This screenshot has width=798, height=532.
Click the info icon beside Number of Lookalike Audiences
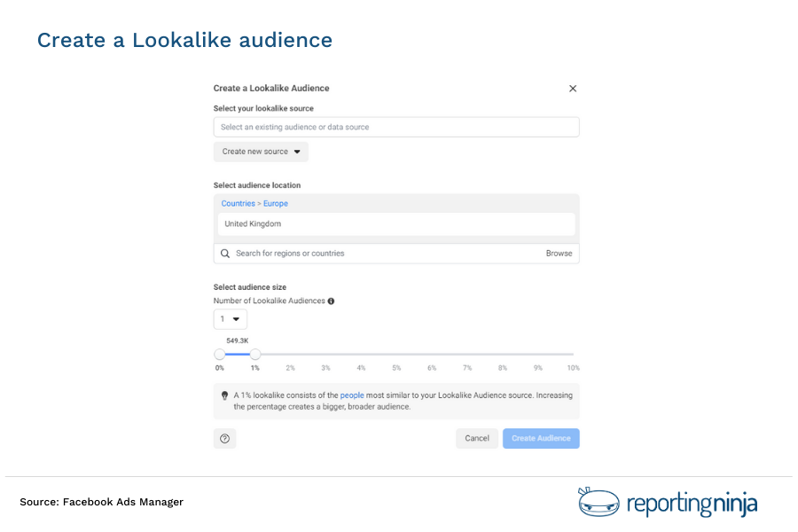coord(331,301)
